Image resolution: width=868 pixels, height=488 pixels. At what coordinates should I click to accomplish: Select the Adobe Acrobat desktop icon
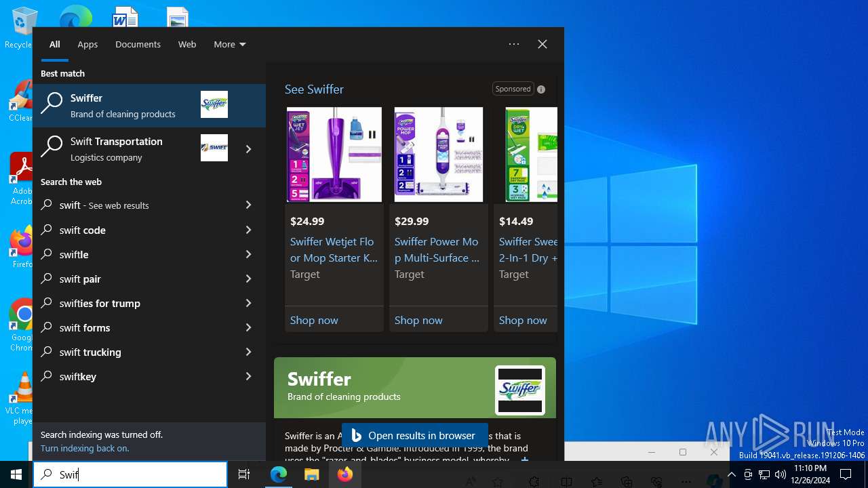tap(20, 178)
